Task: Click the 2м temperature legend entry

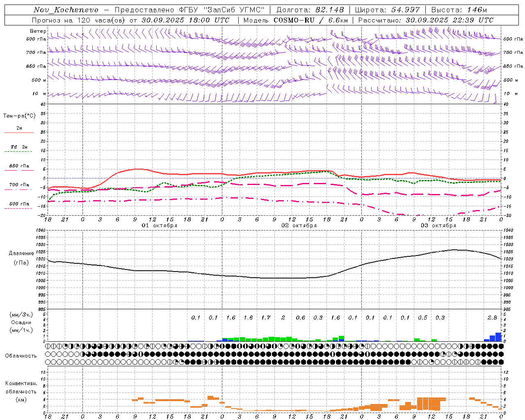Action: tap(19, 128)
